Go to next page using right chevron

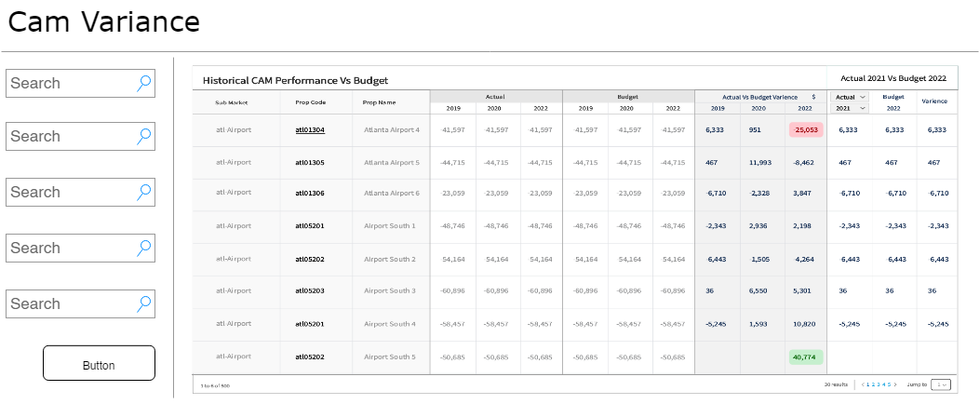point(896,384)
